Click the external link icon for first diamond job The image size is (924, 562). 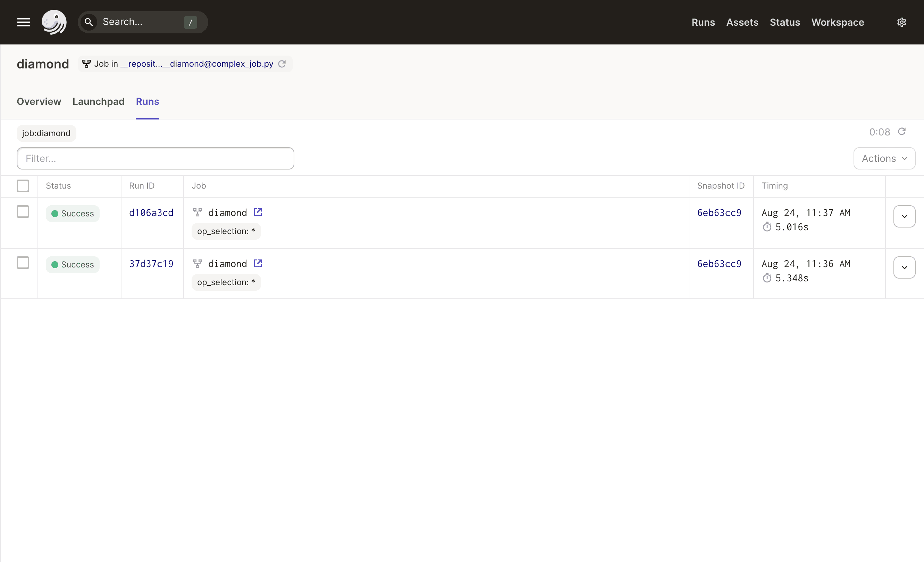258,212
